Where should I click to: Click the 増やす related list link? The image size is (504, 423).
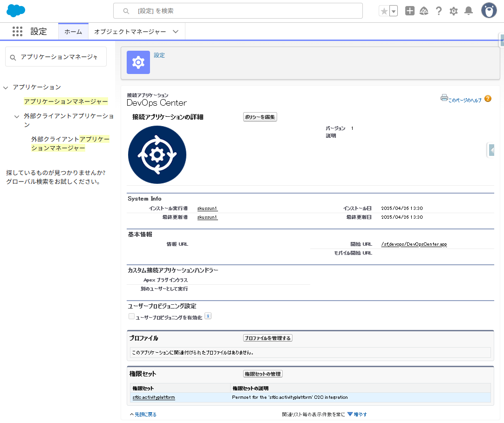pyautogui.click(x=361, y=414)
